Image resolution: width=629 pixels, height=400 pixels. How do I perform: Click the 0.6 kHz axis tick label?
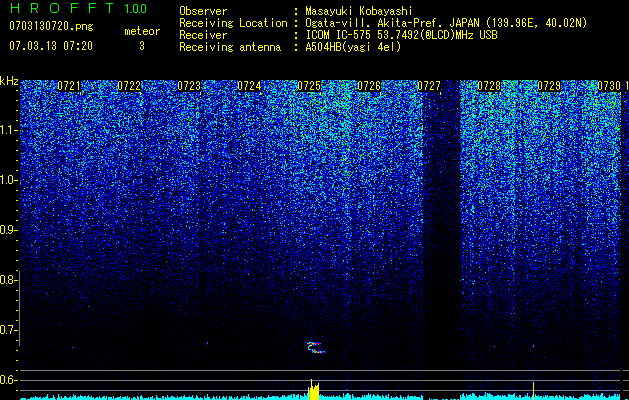8,380
